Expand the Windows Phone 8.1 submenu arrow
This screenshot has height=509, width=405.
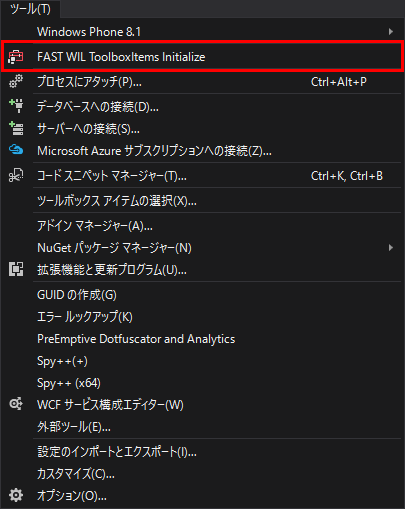click(391, 32)
